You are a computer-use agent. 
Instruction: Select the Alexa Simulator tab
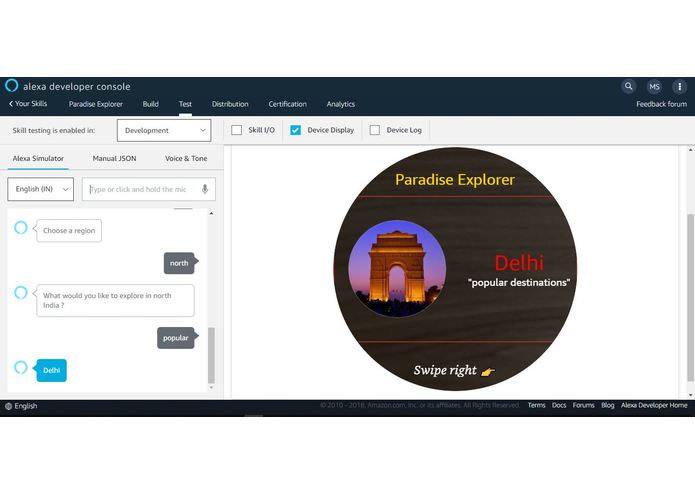[x=38, y=158]
